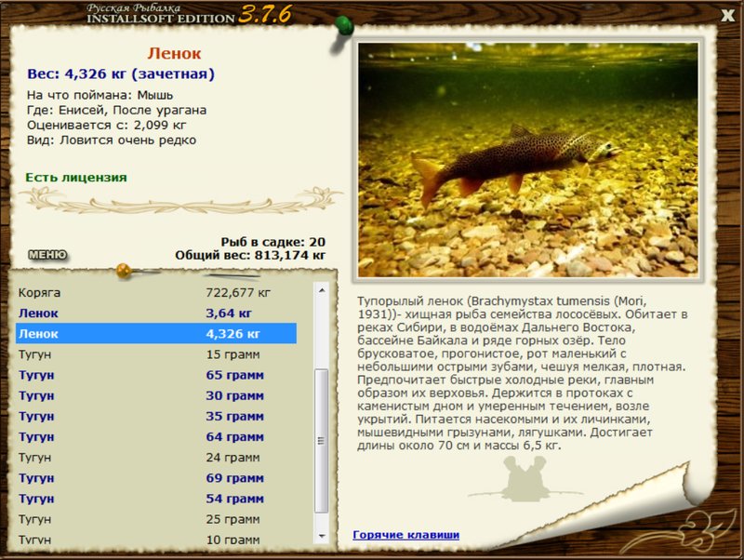Viewport: 744px width, 560px height.
Task: Click the Вид: Ловится очень редко line
Action: [x=112, y=140]
